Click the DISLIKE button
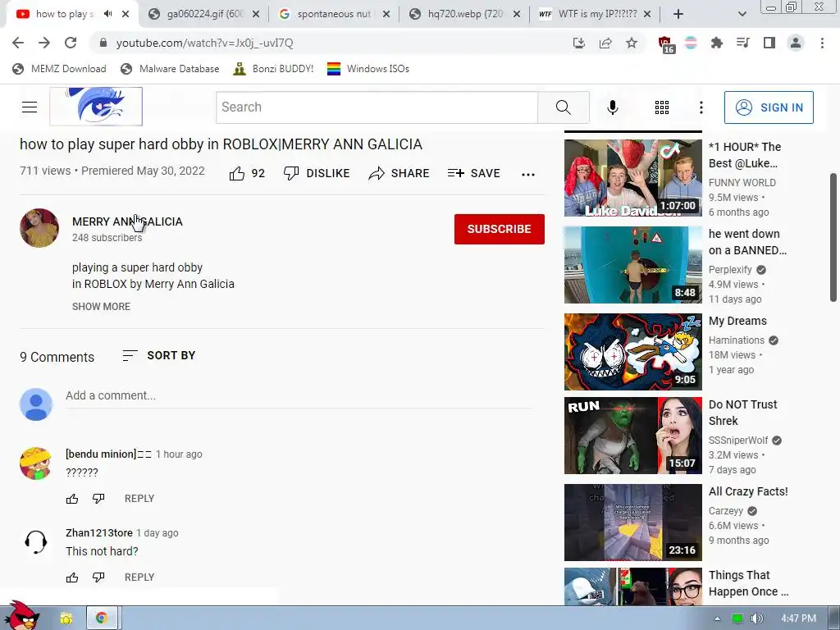840x630 pixels. [x=317, y=174]
